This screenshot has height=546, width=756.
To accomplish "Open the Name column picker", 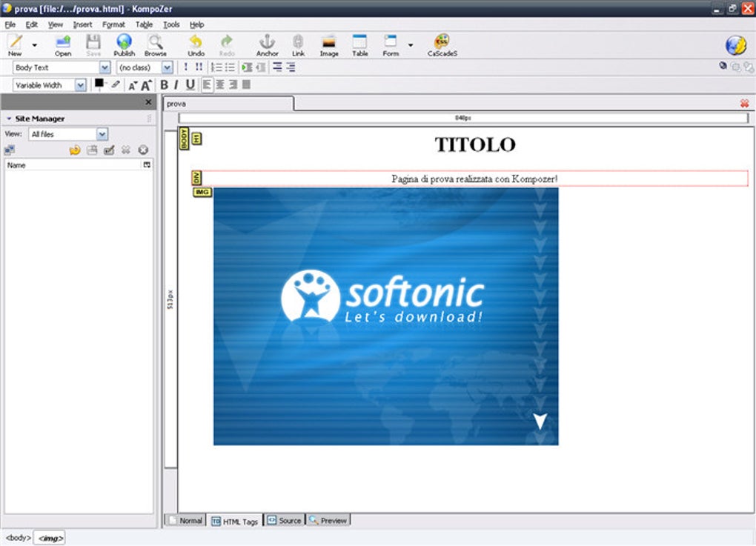I will pyautogui.click(x=147, y=164).
